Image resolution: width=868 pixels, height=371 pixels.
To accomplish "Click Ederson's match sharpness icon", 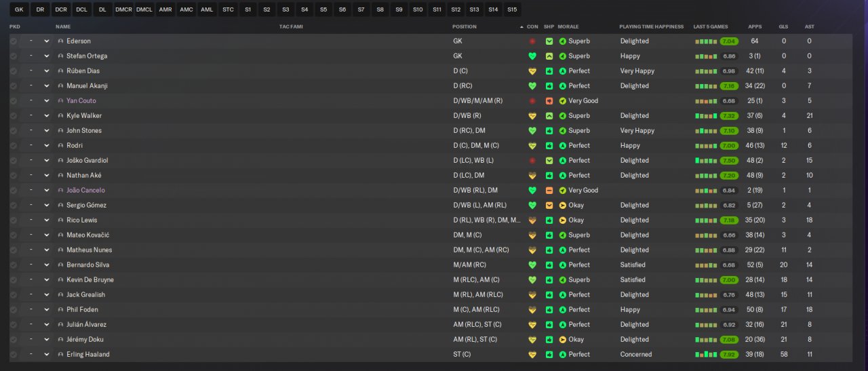I will (549, 41).
